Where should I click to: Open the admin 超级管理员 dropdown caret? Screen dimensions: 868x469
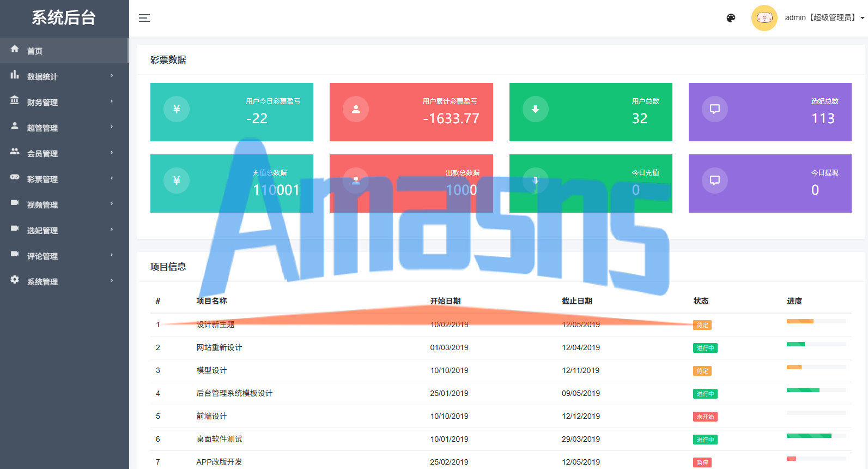click(863, 18)
